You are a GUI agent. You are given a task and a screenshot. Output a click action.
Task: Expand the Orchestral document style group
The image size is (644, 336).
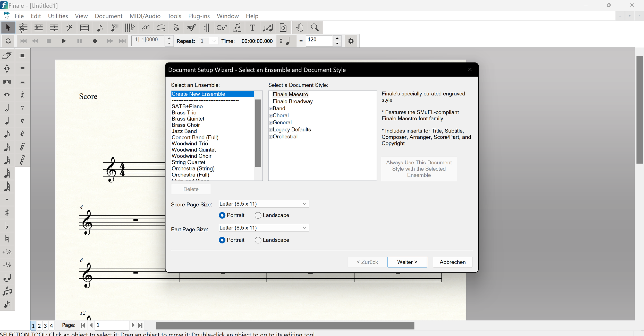coord(271,137)
